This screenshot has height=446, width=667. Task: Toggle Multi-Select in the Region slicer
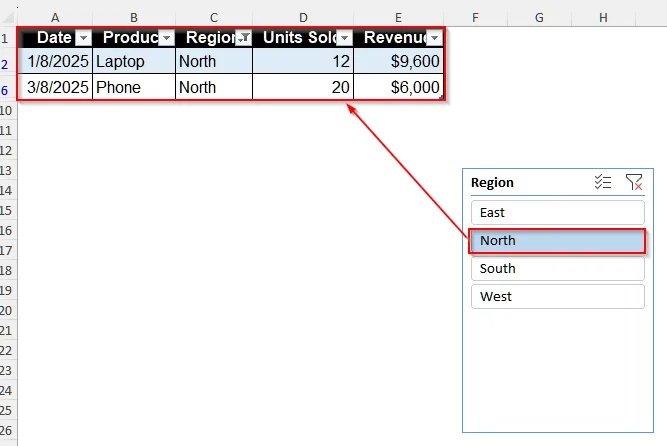603,182
